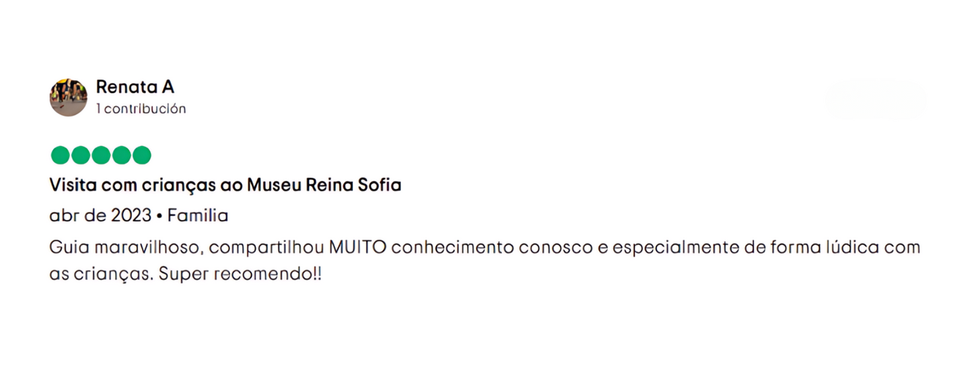This screenshot has height=366, width=980.
Task: Open the Renata A reviewer profile name
Action: tap(135, 87)
